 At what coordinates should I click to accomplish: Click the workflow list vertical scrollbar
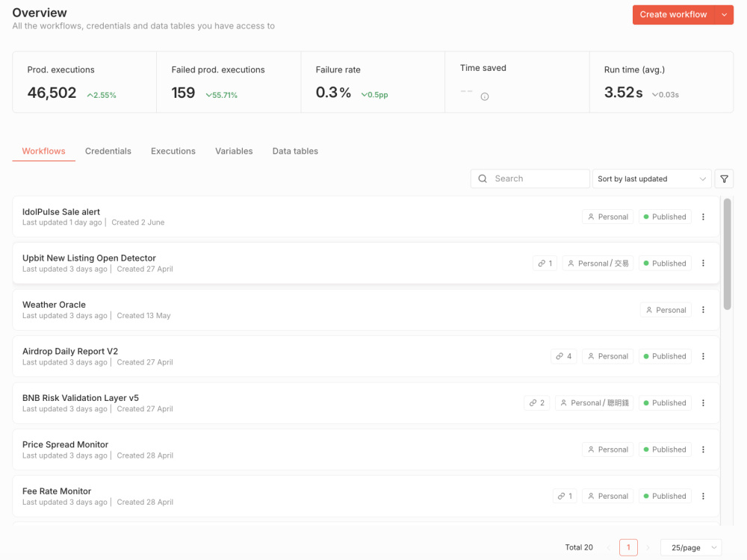727,255
